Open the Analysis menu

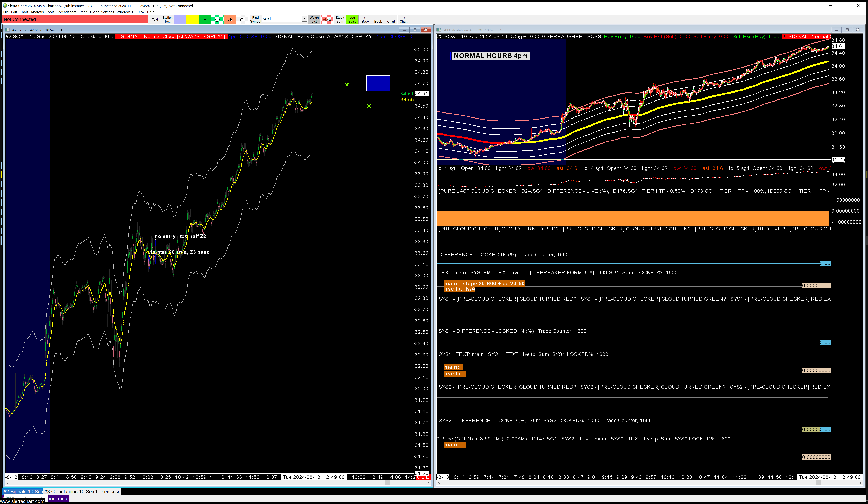37,12
